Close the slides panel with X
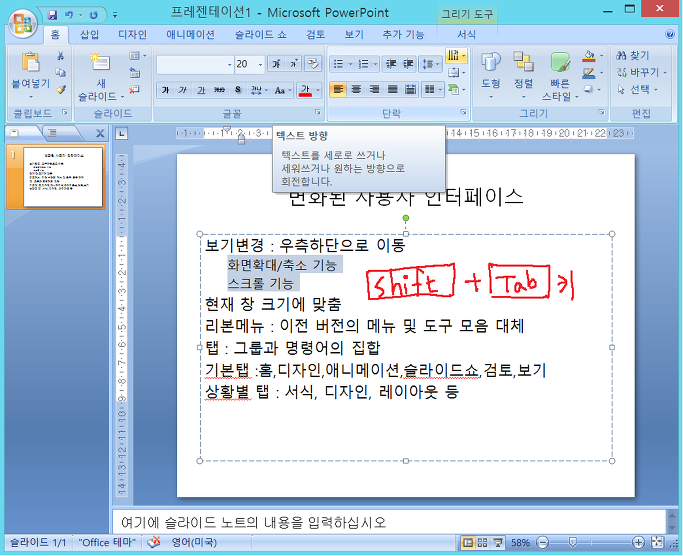 [100, 133]
